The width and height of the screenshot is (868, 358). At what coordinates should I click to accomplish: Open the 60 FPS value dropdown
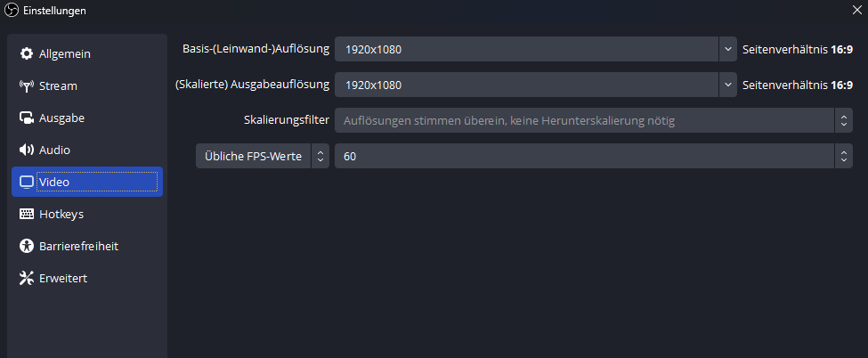pyautogui.click(x=842, y=156)
